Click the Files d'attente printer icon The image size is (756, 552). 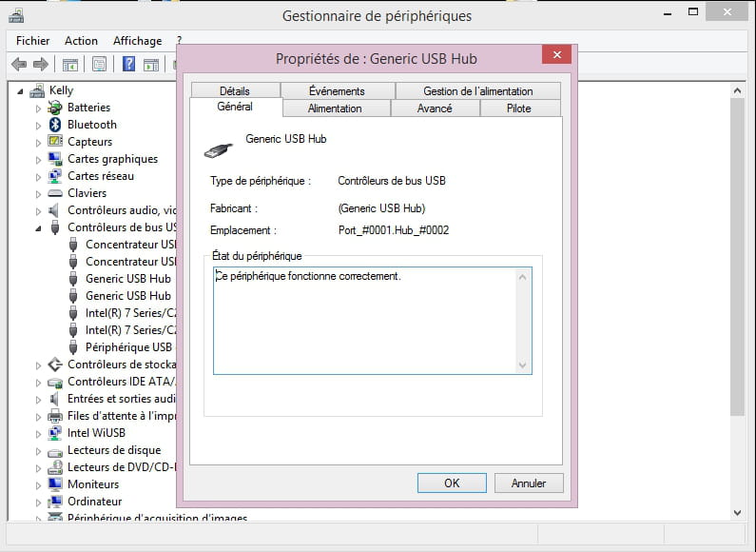[x=55, y=416]
